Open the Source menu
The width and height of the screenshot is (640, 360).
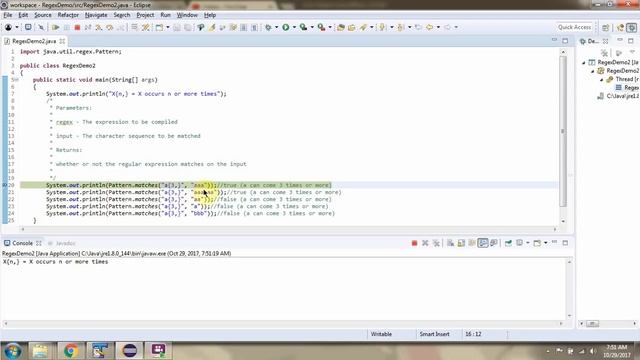(42, 15)
